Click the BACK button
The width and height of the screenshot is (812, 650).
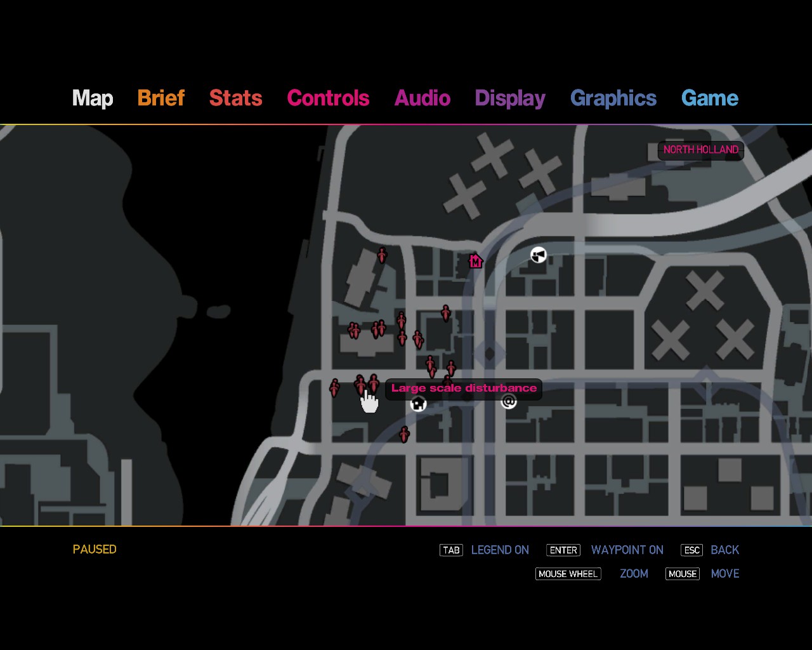click(724, 550)
